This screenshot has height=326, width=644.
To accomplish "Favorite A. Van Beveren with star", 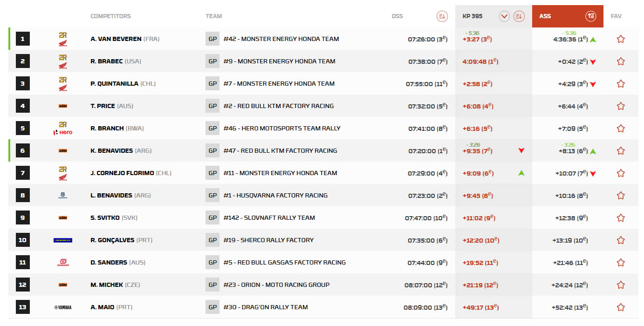I will pos(621,39).
